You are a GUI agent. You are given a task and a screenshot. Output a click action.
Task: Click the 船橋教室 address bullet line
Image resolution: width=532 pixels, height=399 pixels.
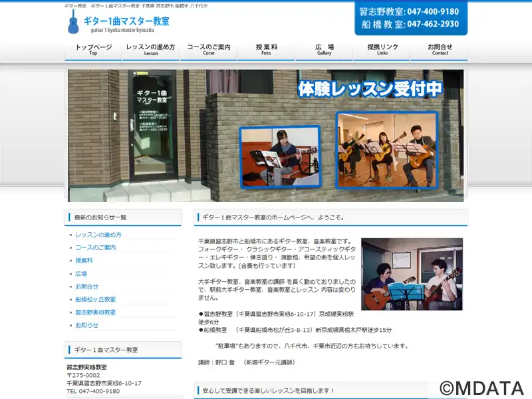(x=295, y=330)
